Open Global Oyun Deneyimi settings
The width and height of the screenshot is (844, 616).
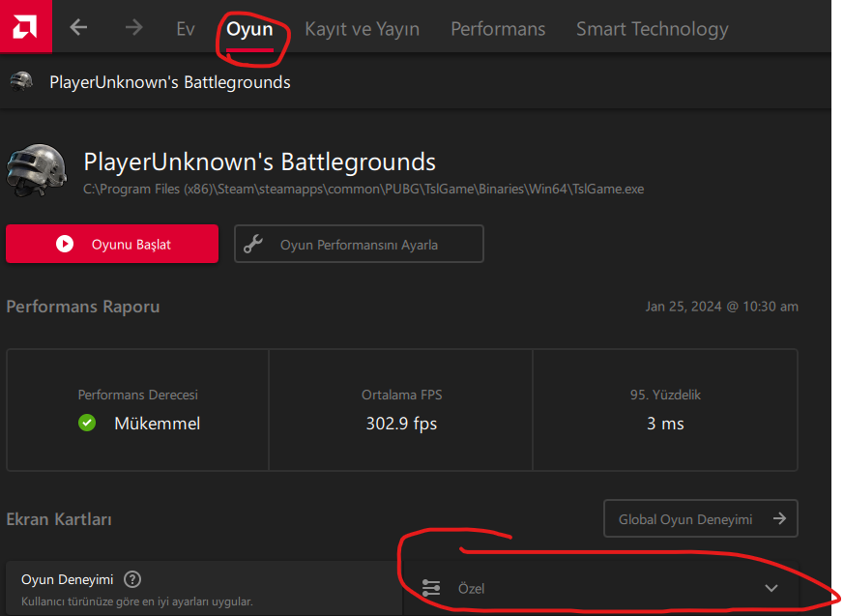click(700, 518)
